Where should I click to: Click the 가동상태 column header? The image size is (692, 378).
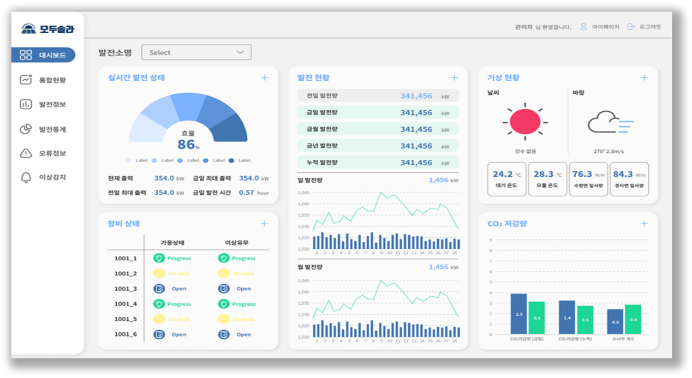(173, 243)
